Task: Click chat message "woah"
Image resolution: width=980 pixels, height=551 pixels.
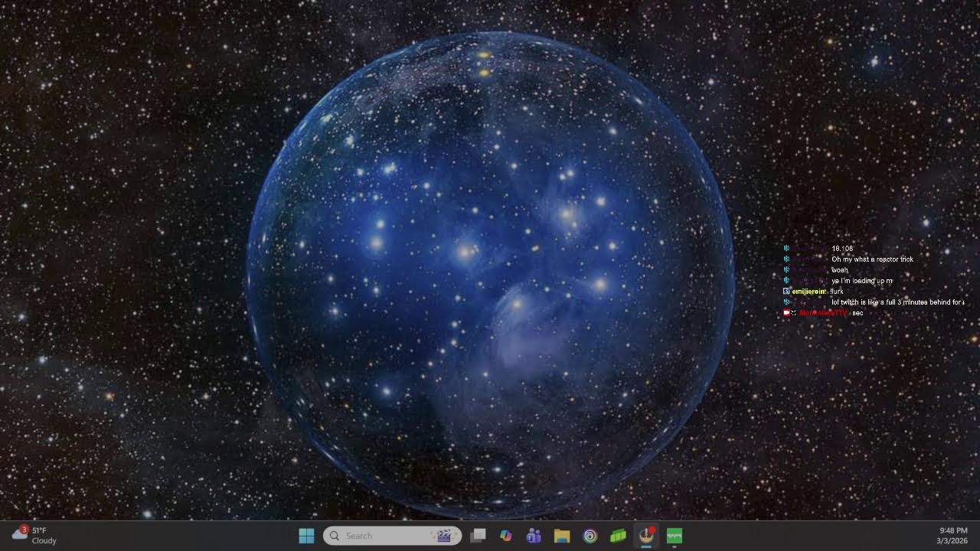Action: (840, 270)
